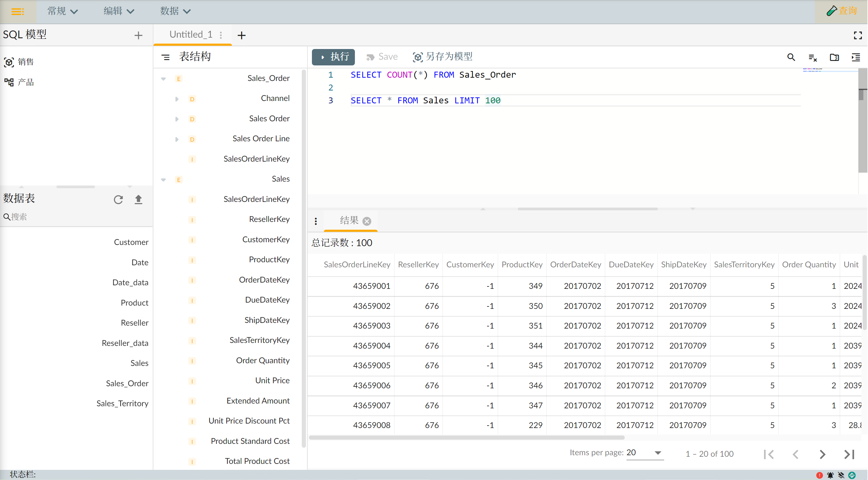Open the Items per page dropdown
Viewport: 868px width, 480px height.
coord(645,453)
